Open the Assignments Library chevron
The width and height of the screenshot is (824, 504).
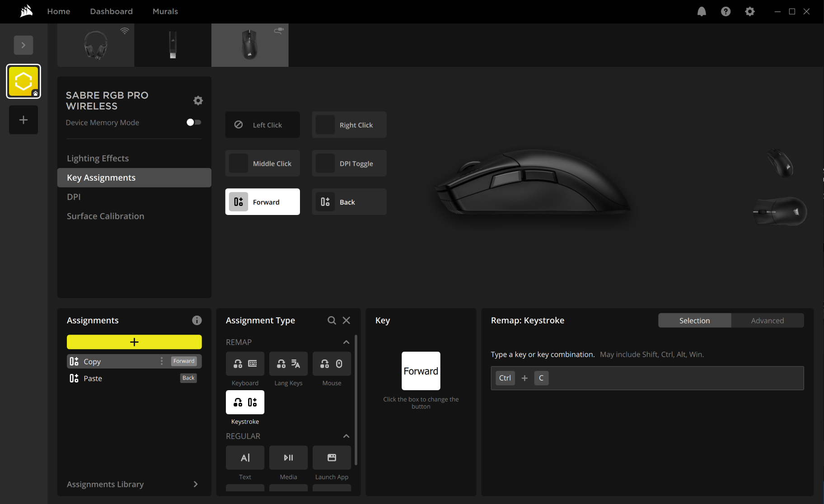(x=196, y=484)
